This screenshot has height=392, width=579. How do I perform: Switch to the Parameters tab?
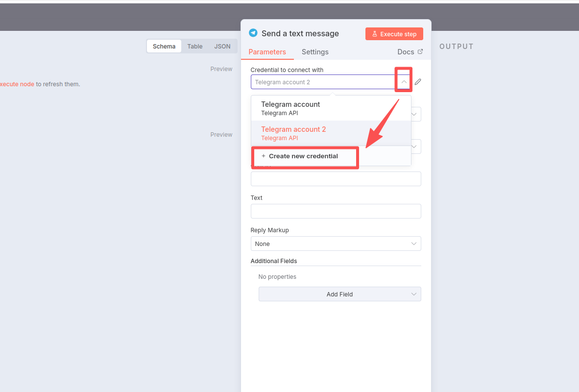267,52
